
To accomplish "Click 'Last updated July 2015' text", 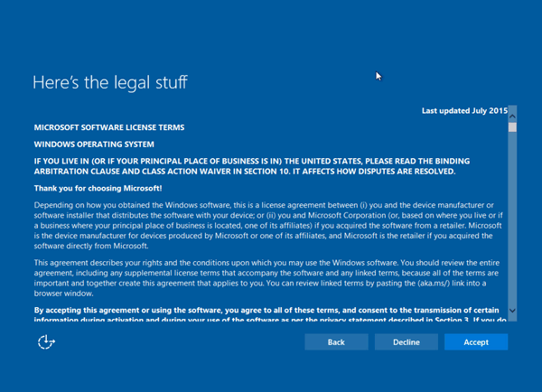I will pos(464,110).
